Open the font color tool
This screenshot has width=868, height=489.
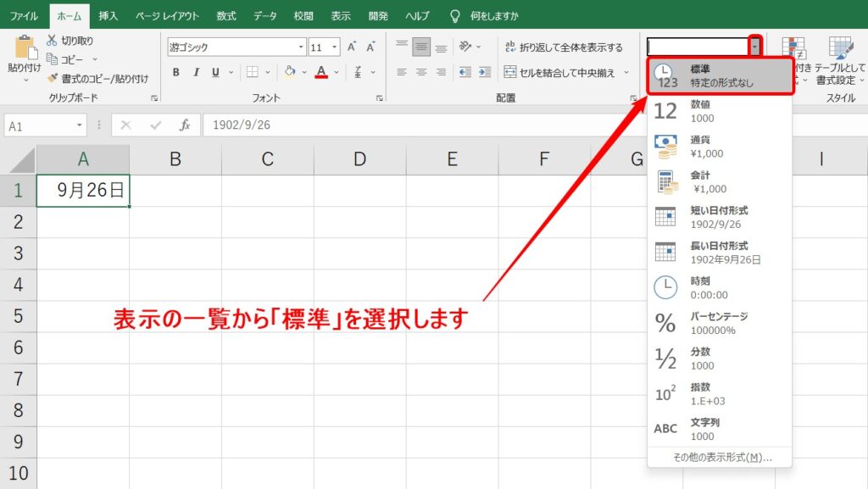coord(321,71)
